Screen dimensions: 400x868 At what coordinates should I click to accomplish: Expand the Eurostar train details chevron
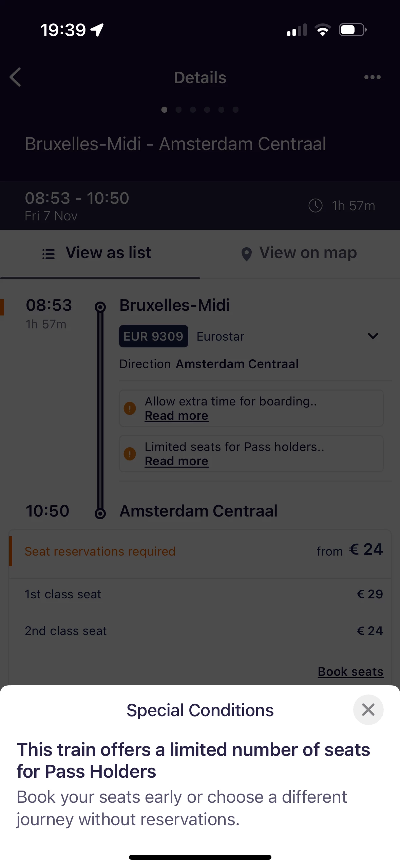[373, 336]
